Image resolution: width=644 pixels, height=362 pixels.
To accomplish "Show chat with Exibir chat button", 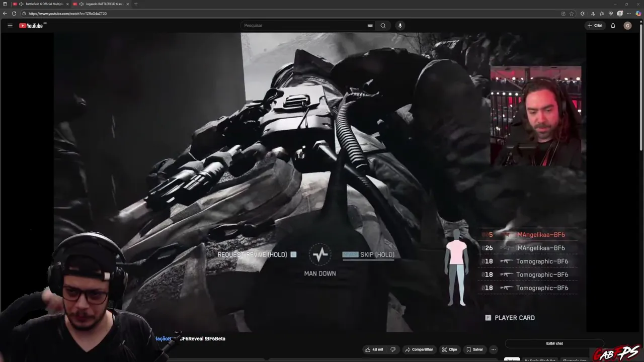I will 554,343.
